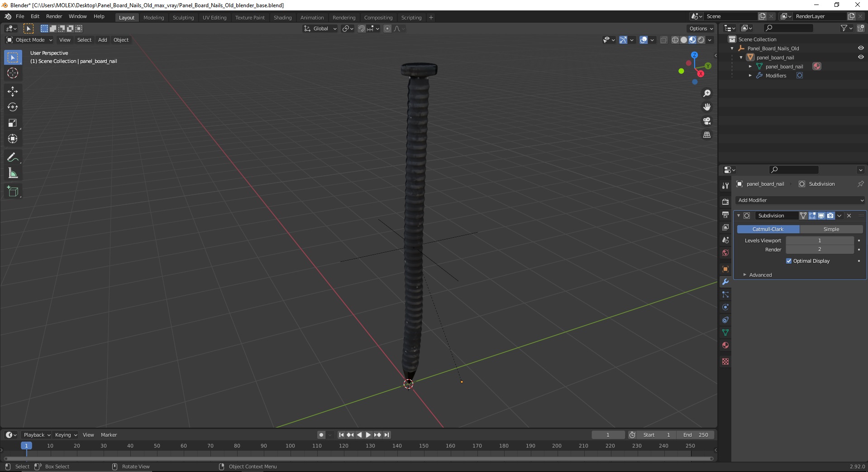Open Add Modifier dropdown
Screen dimensions: 868x472
(x=800, y=200)
